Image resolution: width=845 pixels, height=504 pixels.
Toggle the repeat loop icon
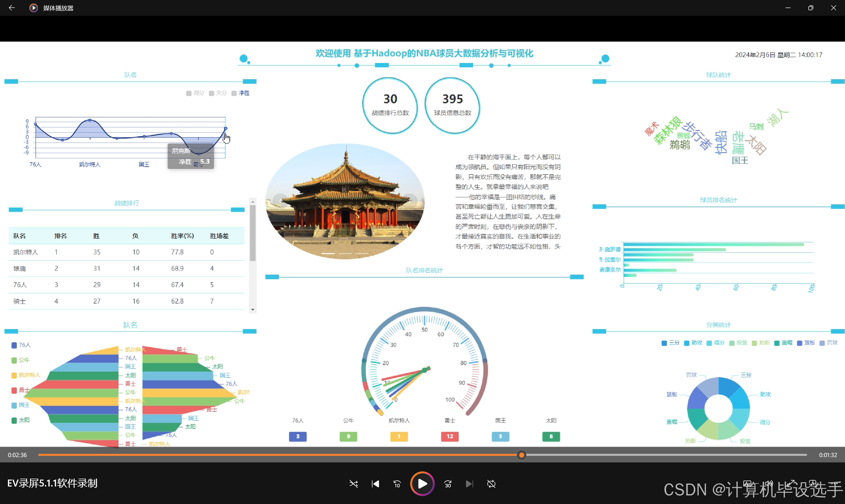[491, 484]
